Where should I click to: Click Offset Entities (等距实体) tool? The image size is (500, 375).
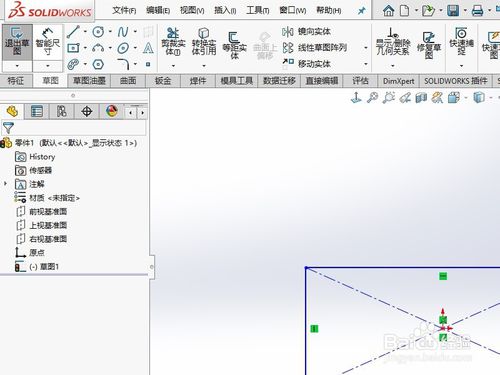234,45
